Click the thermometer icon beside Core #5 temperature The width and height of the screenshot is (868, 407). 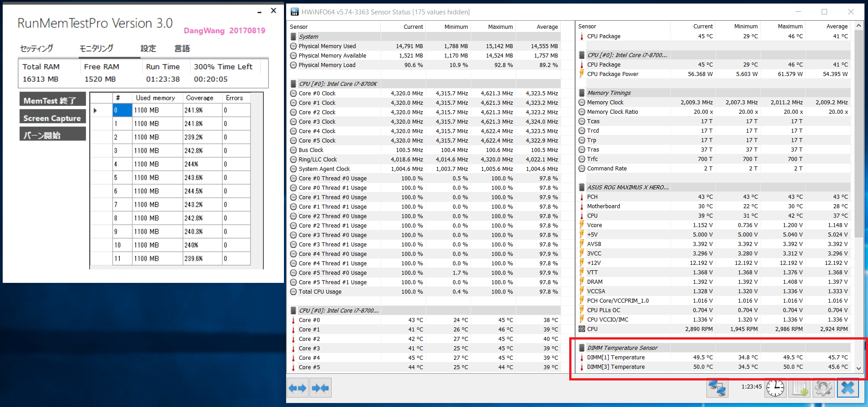point(293,367)
